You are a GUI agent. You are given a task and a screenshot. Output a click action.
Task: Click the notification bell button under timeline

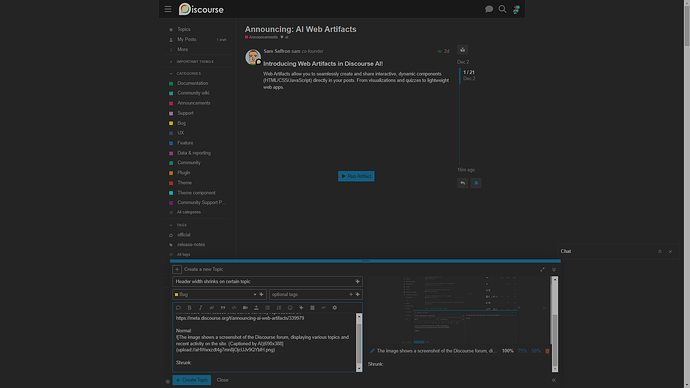tap(476, 183)
